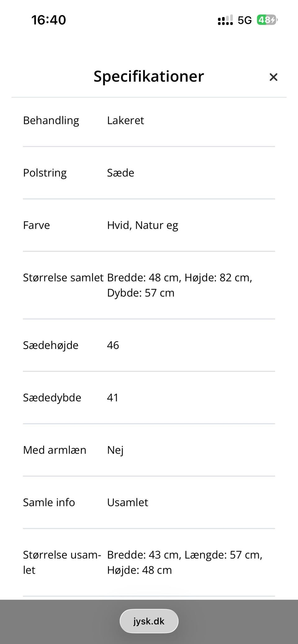Tap the battery indicator in status bar
This screenshot has height=644, width=298.
pyautogui.click(x=267, y=20)
